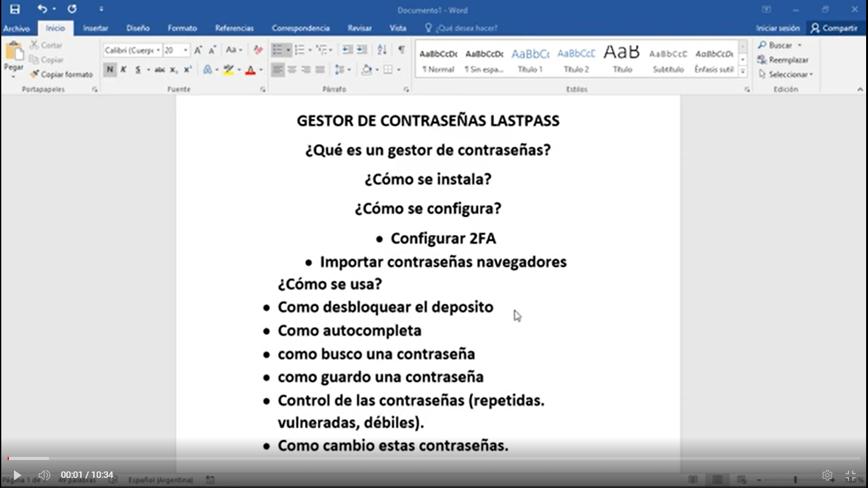This screenshot has height=488, width=868.
Task: Justify the paragraph text
Action: (320, 70)
